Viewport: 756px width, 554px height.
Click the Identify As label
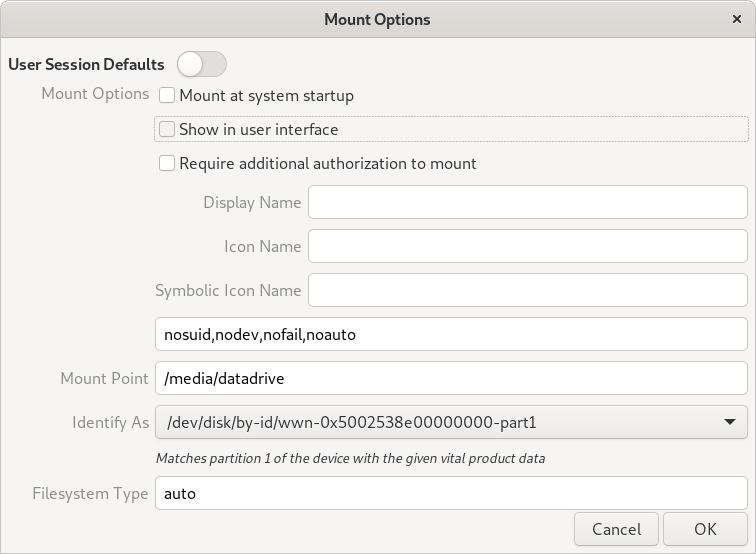tap(110, 422)
